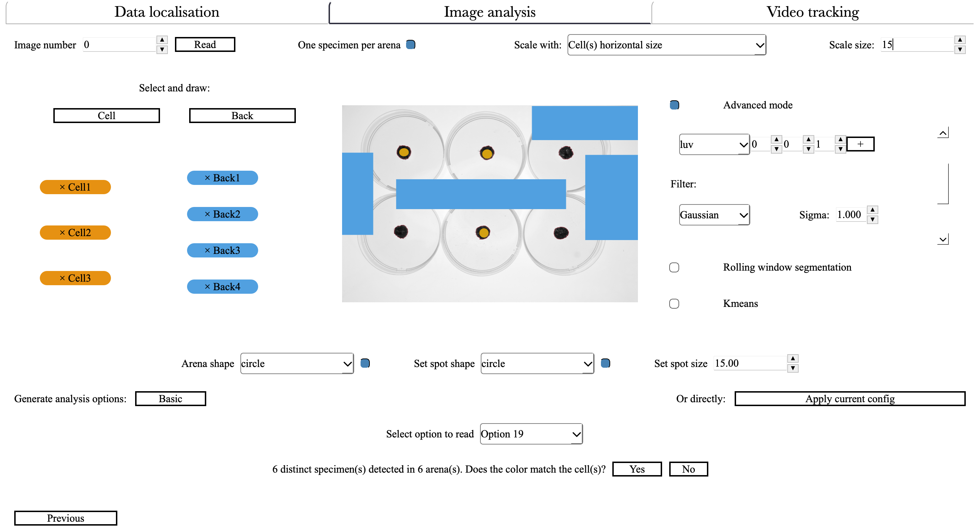Open the Select option to read dropdown

point(531,434)
